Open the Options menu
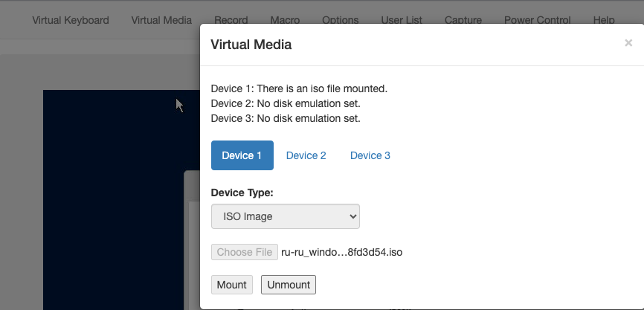 (340, 20)
